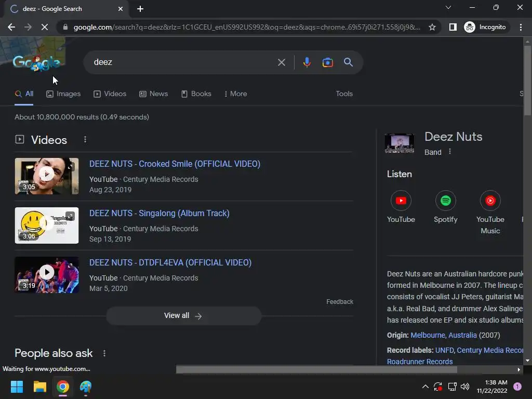Click the site lock icon in address bar
The height and width of the screenshot is (399, 532).
click(65, 27)
